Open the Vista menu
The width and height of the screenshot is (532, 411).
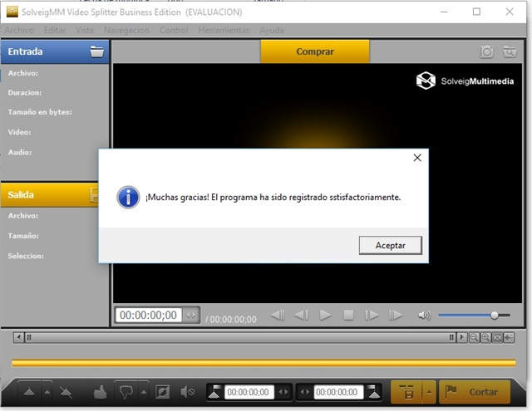click(85, 30)
